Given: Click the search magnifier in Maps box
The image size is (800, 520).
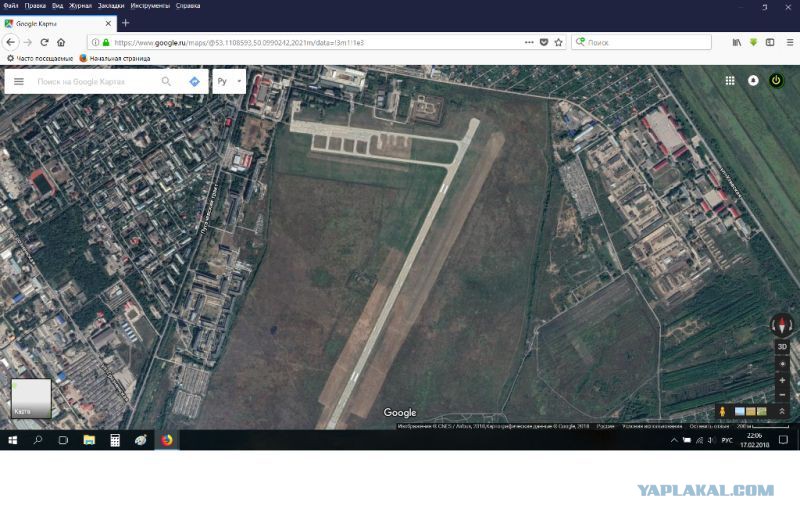Looking at the screenshot, I should pyautogui.click(x=166, y=82).
